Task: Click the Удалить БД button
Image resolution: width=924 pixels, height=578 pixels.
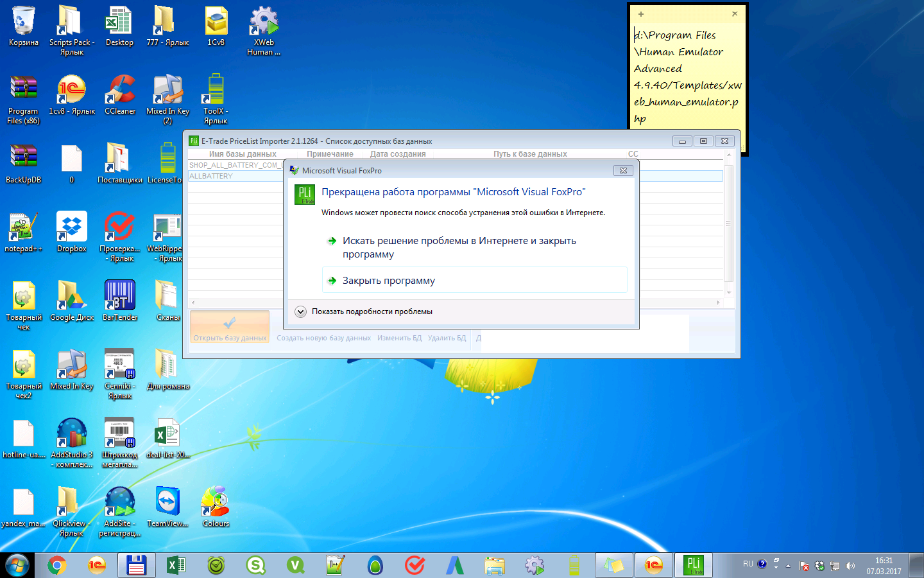Action: pyautogui.click(x=447, y=338)
